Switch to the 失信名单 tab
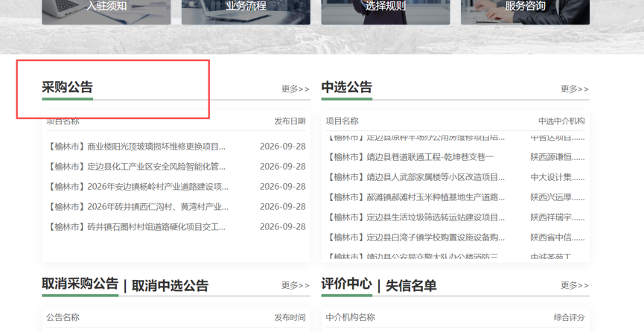The height and width of the screenshot is (332, 644). [x=411, y=285]
